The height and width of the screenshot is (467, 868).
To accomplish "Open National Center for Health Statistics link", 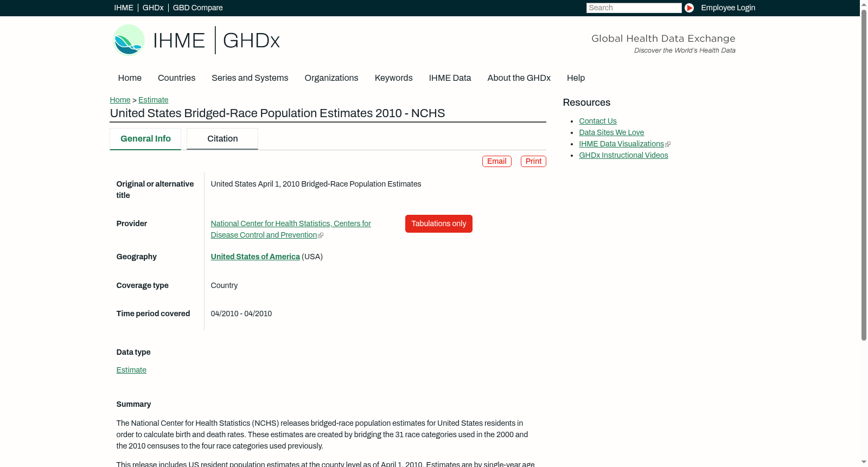I will 291,229.
